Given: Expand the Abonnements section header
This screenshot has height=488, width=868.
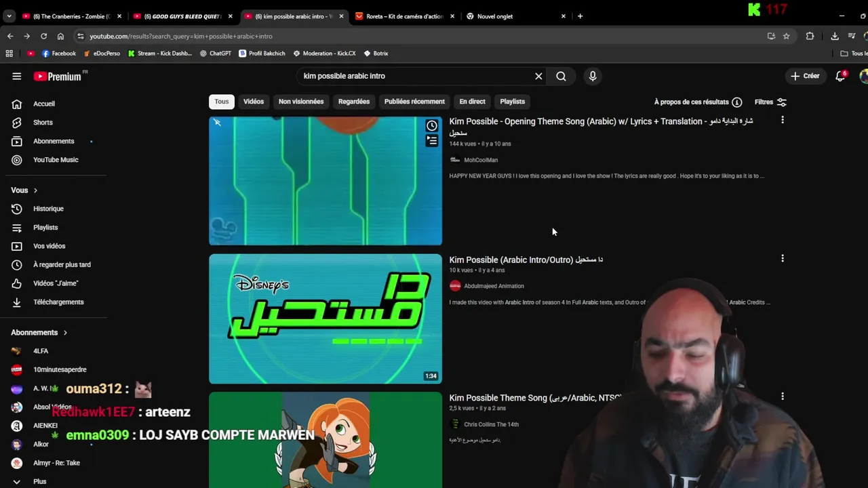Looking at the screenshot, I should (39, 333).
